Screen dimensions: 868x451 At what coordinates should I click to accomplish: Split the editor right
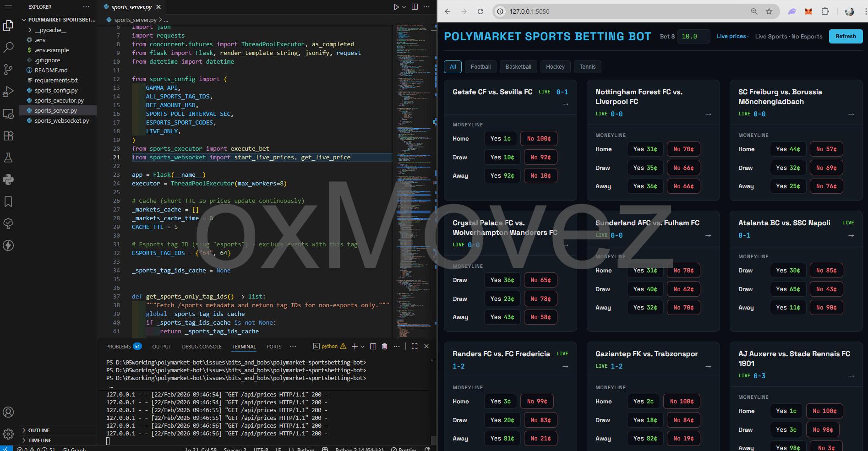click(x=415, y=7)
